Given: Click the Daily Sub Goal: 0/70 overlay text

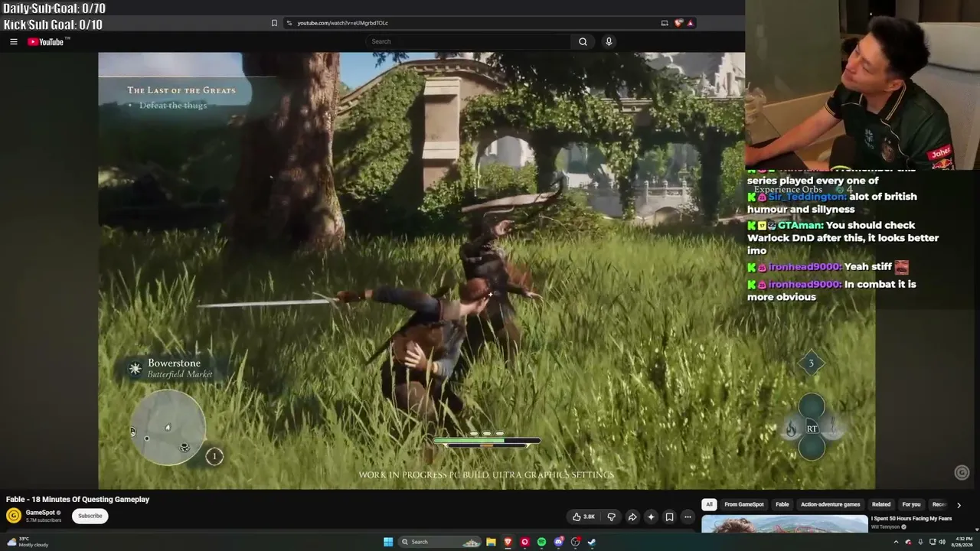Looking at the screenshot, I should pyautogui.click(x=54, y=8).
